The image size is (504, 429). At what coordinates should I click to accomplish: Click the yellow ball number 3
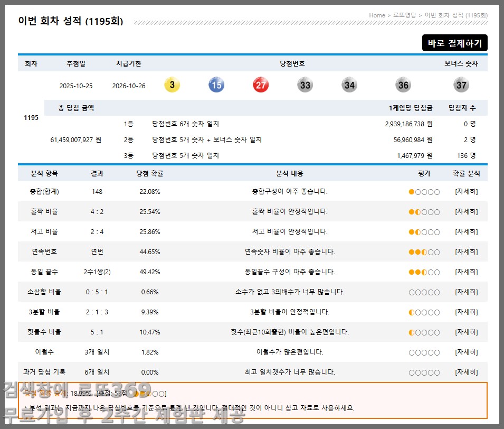coord(172,85)
